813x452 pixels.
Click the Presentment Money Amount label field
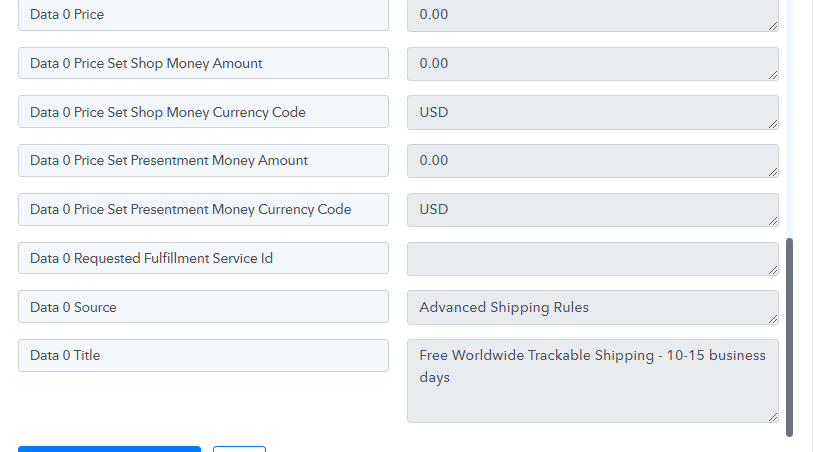pos(203,160)
